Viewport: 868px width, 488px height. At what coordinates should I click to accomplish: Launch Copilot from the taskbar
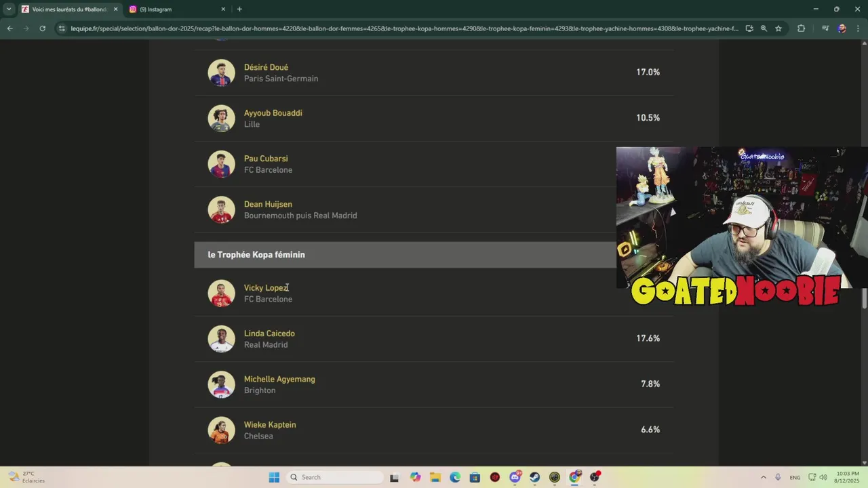click(x=415, y=477)
